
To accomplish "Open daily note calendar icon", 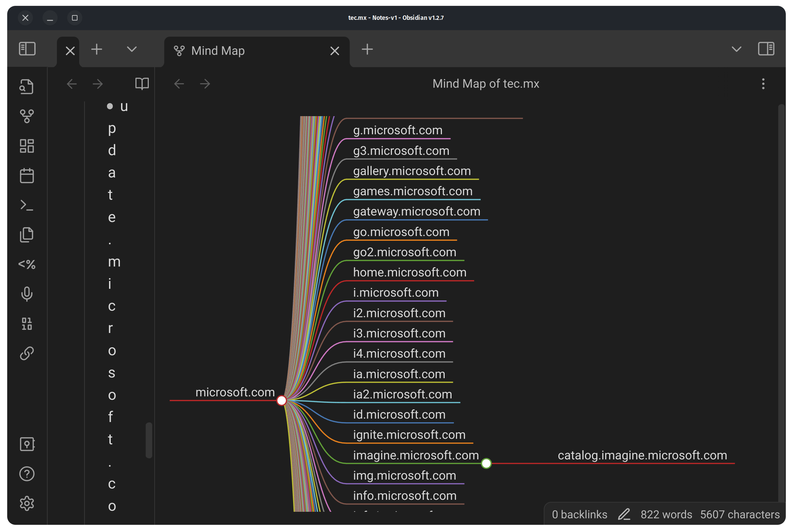I will [27, 175].
